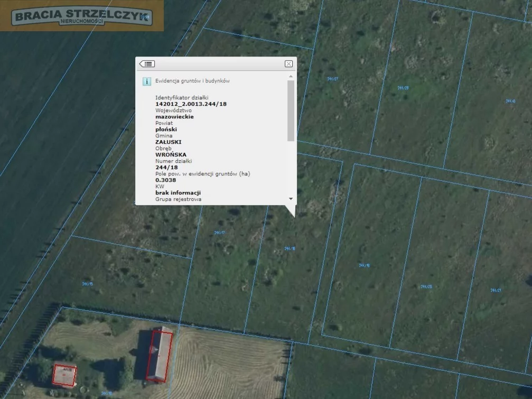Select parcel 244/19 on the map
The image size is (532, 399).
pyautogui.click(x=364, y=265)
